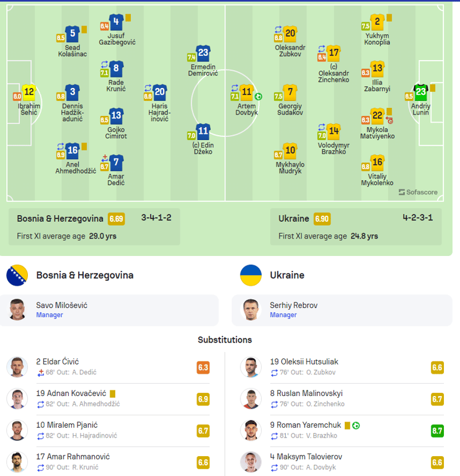The width and height of the screenshot is (460, 476).
Task: Click Ruslan Malinovskyi's substitute avatar
Action: (250, 399)
